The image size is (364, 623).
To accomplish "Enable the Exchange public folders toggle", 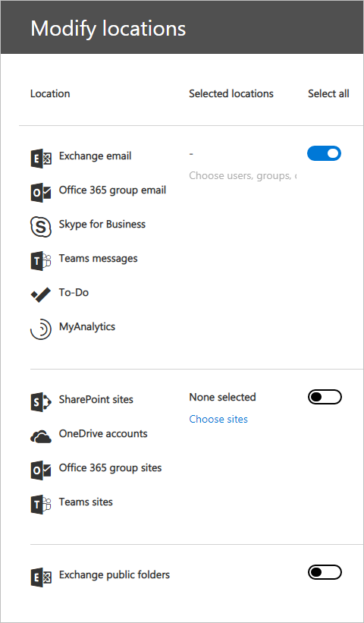I will click(325, 573).
